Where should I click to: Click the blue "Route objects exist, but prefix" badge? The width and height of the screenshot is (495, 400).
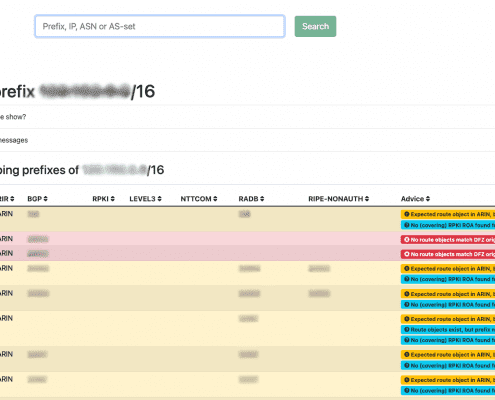[448, 330]
